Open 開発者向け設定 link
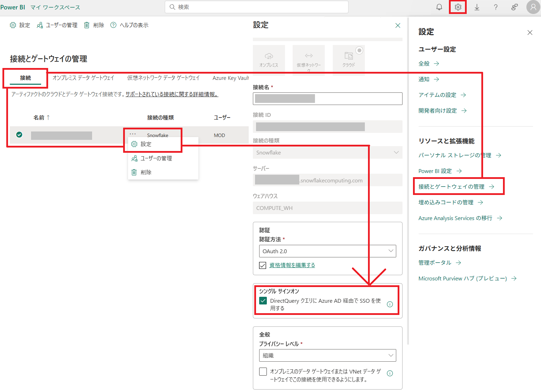The image size is (541, 392). (x=443, y=111)
